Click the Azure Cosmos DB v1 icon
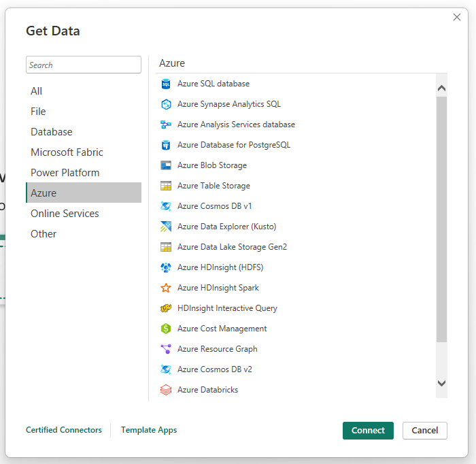Image resolution: width=476 pixels, height=464 pixels. 166,206
